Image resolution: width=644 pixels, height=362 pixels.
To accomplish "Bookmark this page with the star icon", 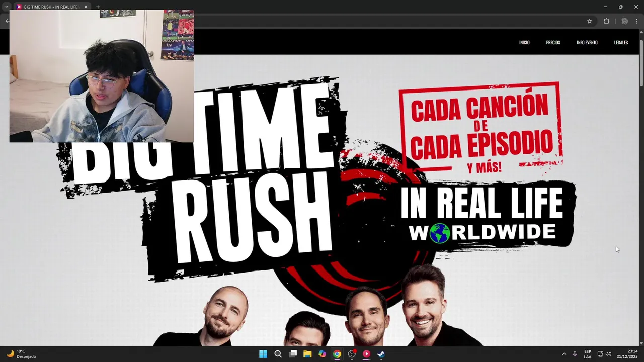I will pos(590,21).
